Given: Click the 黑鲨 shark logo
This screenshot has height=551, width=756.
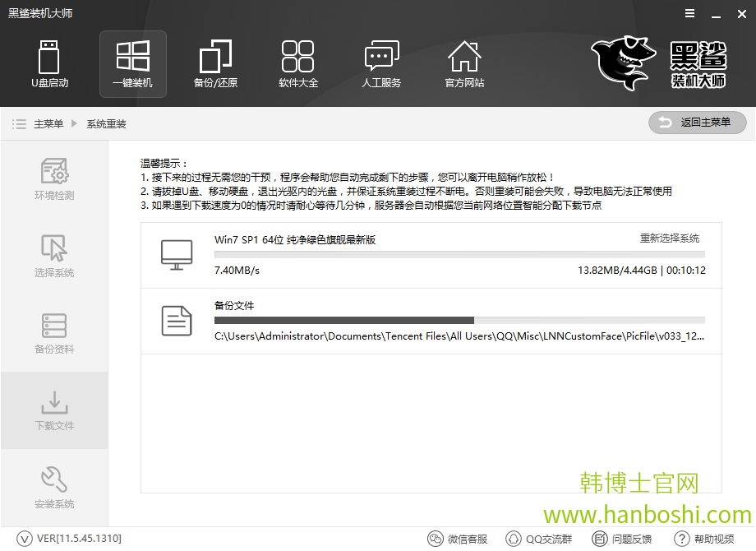Looking at the screenshot, I should pos(622,62).
